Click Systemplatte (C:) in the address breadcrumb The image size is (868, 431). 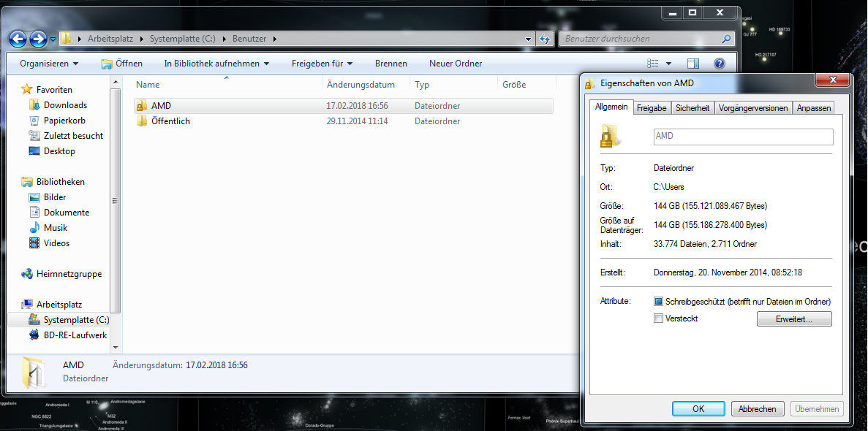click(182, 39)
